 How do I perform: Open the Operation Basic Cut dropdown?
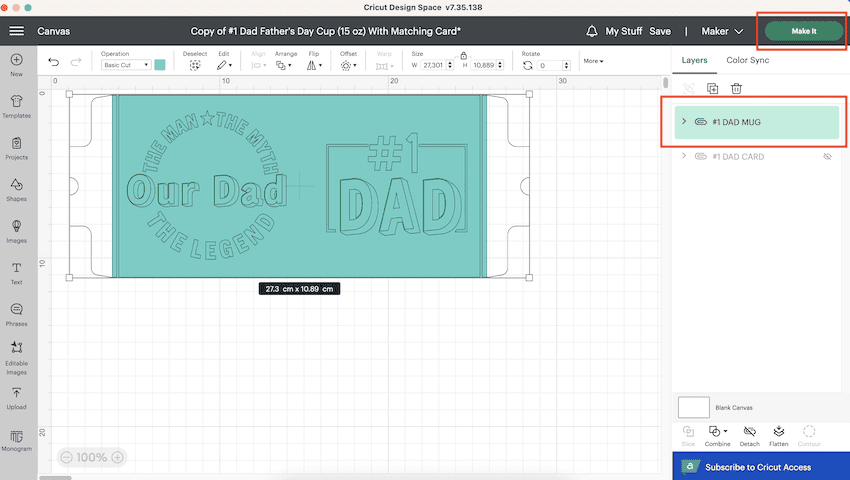126,65
